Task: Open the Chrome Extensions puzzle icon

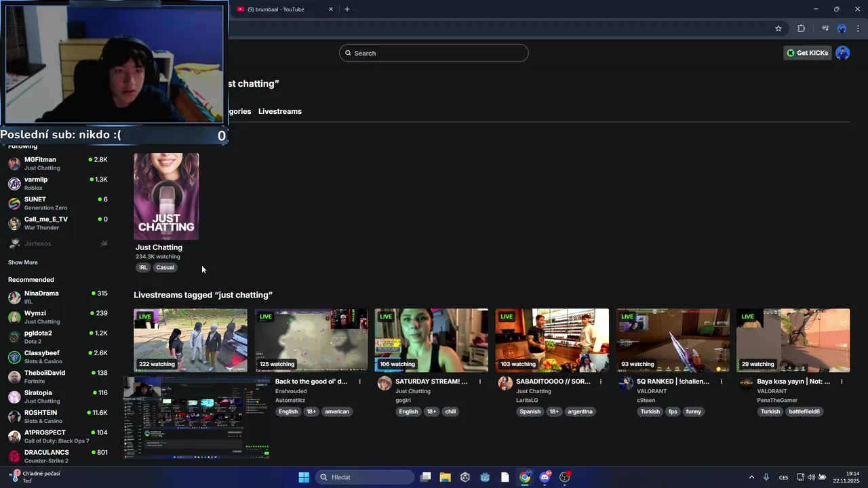Action: pyautogui.click(x=801, y=28)
